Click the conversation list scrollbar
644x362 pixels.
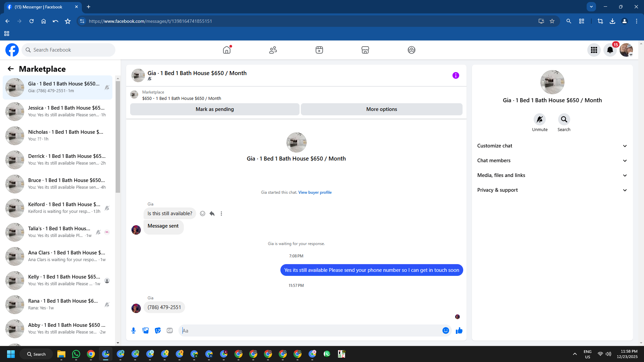pyautogui.click(x=118, y=137)
